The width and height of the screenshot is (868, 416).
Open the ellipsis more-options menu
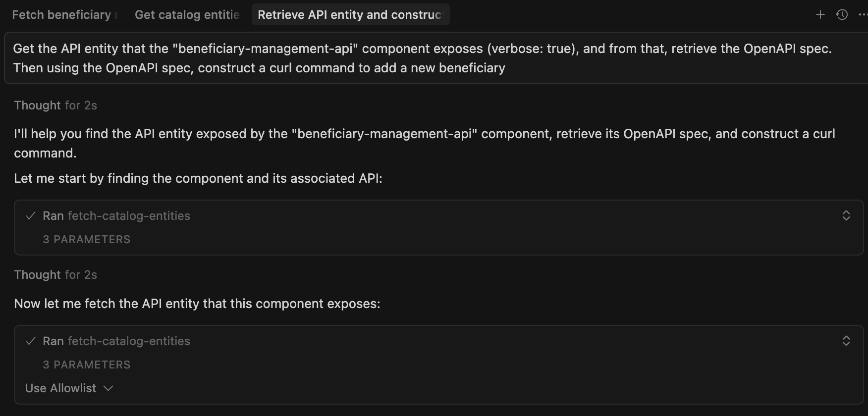[863, 14]
